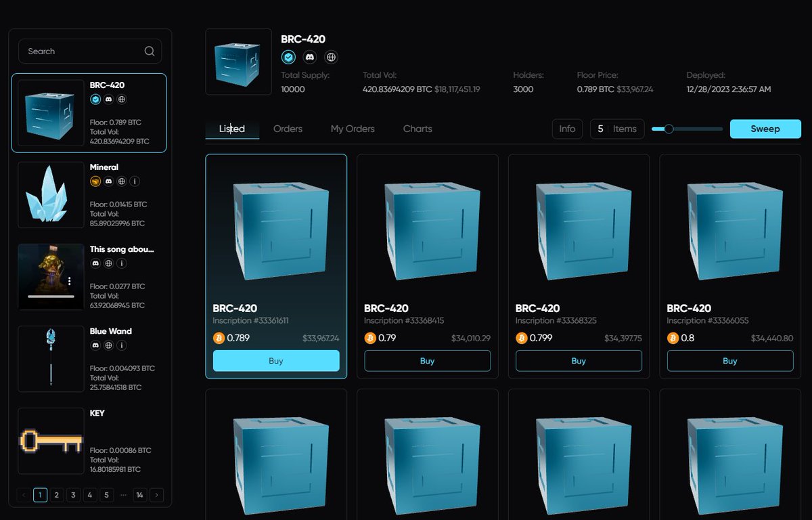Screen dimensions: 812x520
Task: Go to previous page arrow in pagination
Action: (x=24, y=495)
